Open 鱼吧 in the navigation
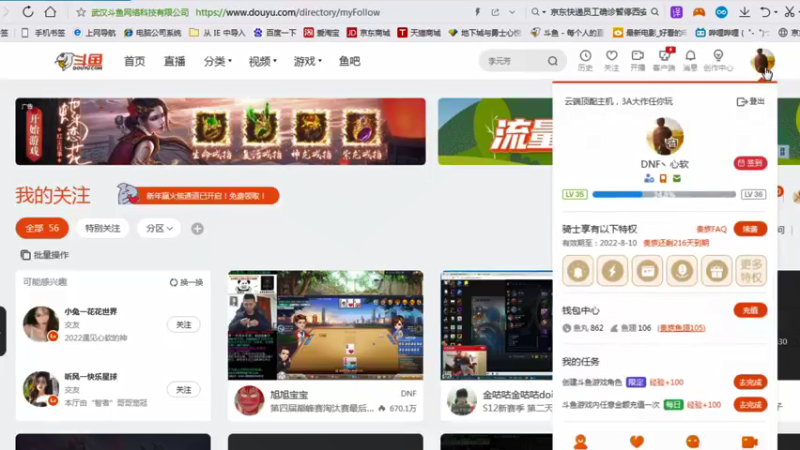800x450 pixels. pyautogui.click(x=349, y=61)
